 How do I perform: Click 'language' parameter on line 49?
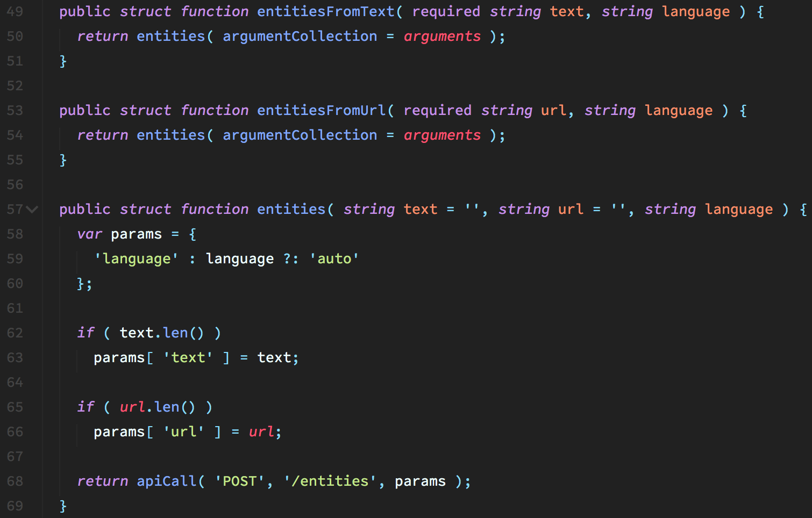(696, 11)
